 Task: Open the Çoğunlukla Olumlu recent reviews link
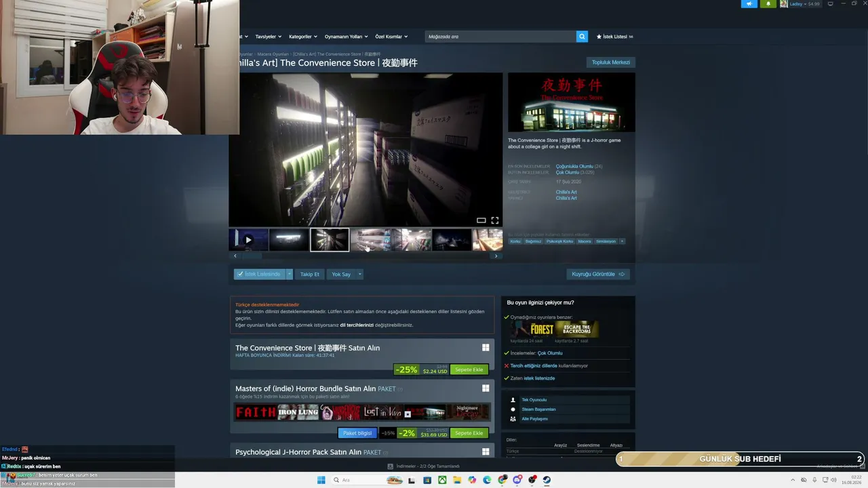pos(574,166)
